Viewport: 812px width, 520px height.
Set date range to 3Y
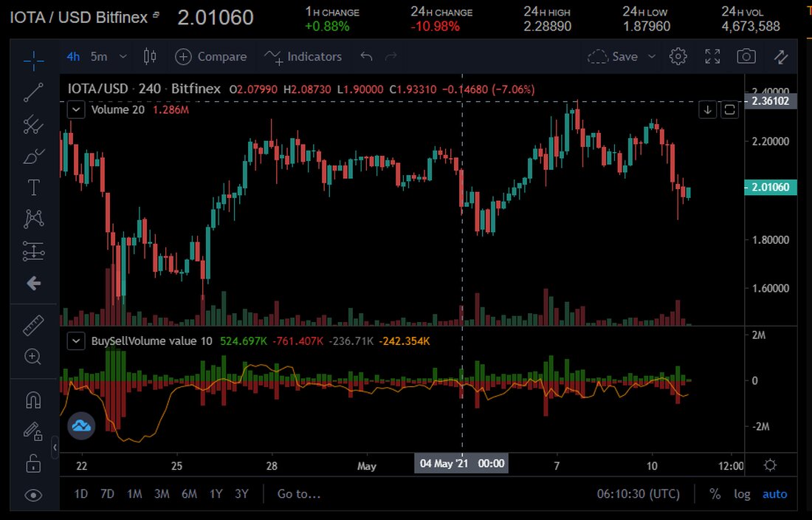(x=242, y=494)
